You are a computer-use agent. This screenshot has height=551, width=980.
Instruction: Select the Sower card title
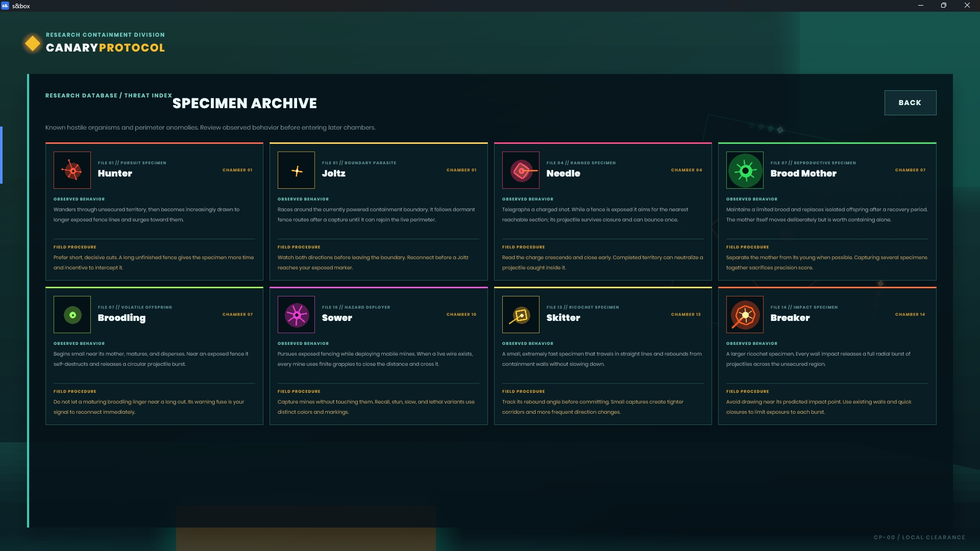pyautogui.click(x=337, y=318)
